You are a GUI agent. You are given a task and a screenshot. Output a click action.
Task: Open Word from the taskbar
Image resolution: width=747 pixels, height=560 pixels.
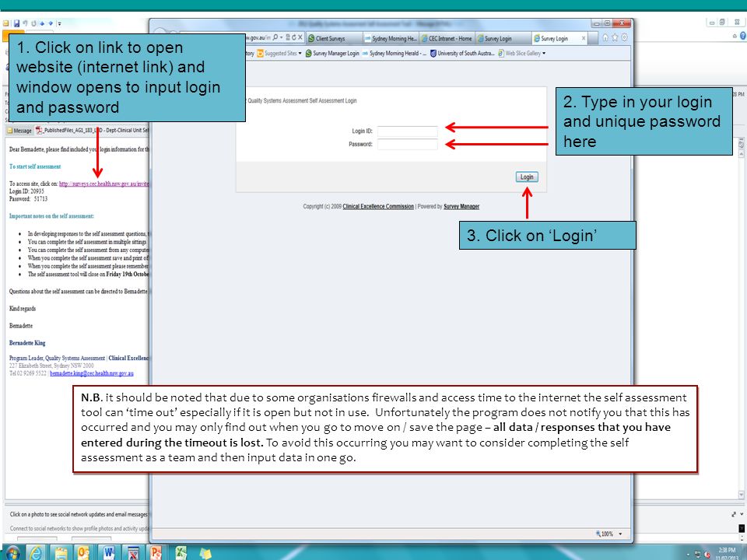coord(109,553)
